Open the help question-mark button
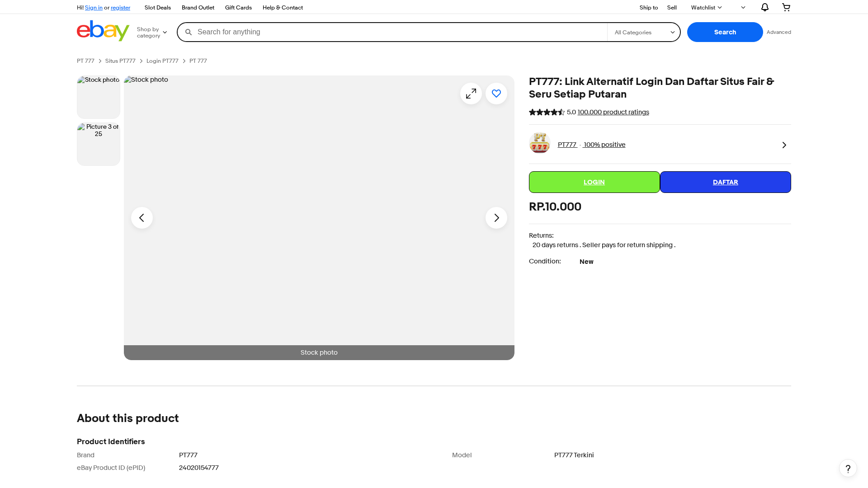This screenshot has height=488, width=868. 848,468
